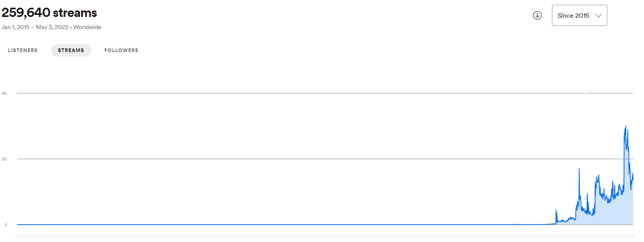Switch to the Listeners tab

click(23, 50)
